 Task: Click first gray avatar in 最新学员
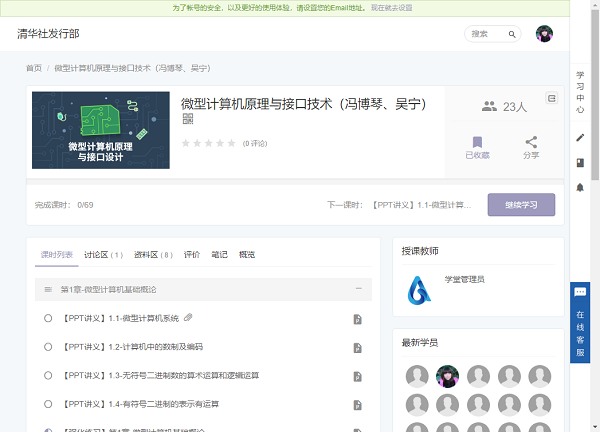pyautogui.click(x=417, y=376)
